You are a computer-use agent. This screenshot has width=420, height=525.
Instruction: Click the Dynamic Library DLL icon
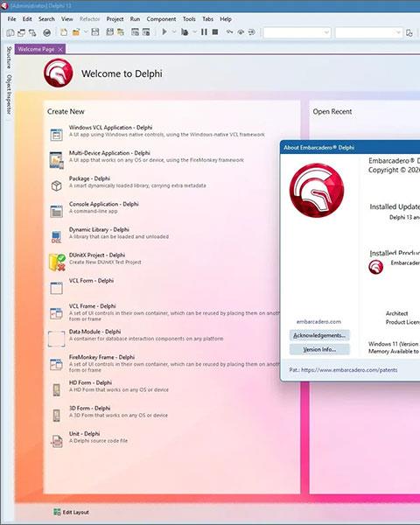56,236
